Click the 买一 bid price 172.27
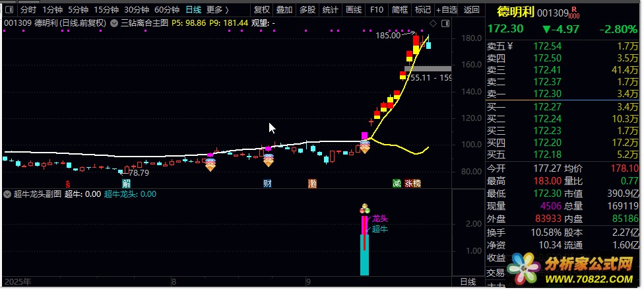 point(548,108)
